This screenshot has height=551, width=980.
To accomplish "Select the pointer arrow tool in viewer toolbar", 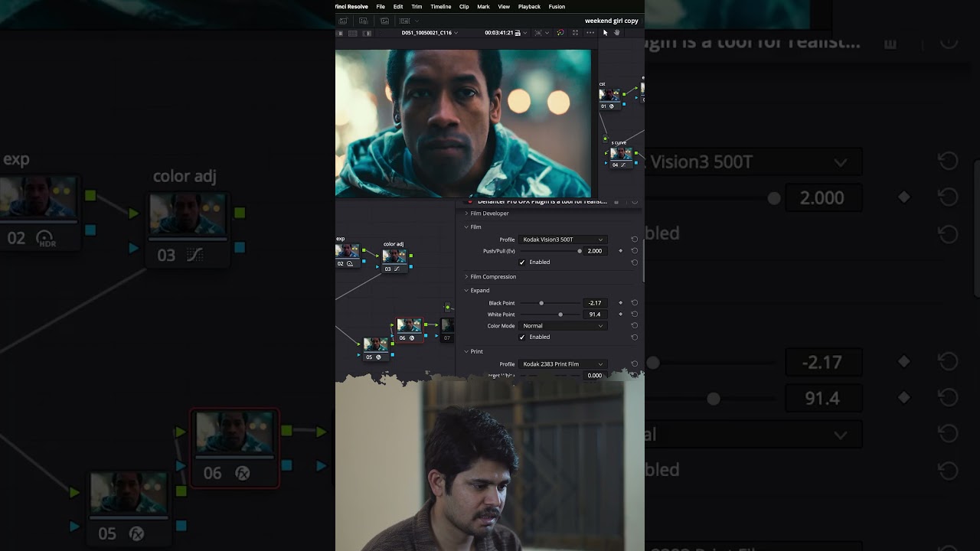I will click(605, 33).
